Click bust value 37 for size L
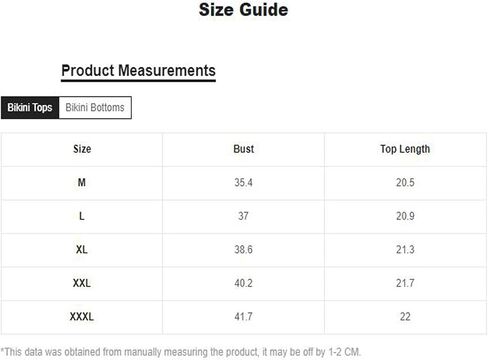Screen dimensions: 488x360 243,216
